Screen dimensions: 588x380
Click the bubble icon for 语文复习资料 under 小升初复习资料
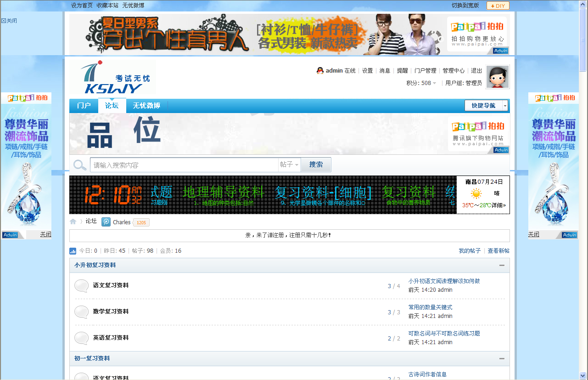[x=82, y=286]
